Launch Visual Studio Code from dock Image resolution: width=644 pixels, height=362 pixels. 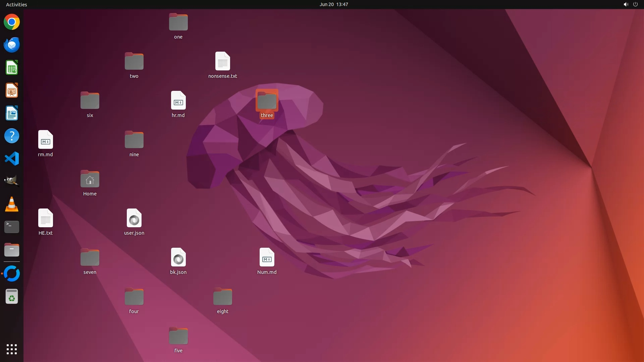12,159
